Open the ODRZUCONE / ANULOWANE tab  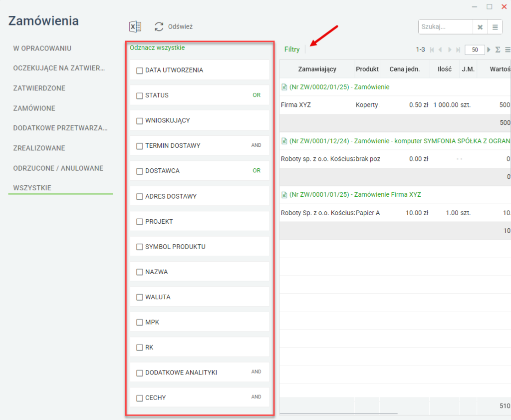58,168
